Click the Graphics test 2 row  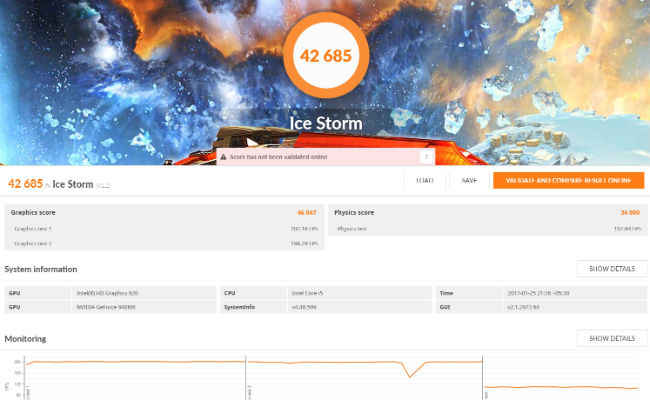164,243
